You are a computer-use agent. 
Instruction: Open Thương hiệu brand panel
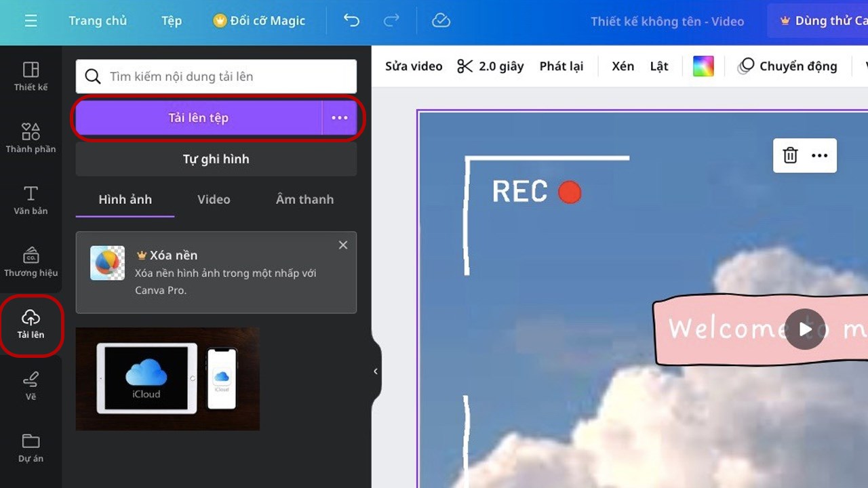(x=31, y=262)
